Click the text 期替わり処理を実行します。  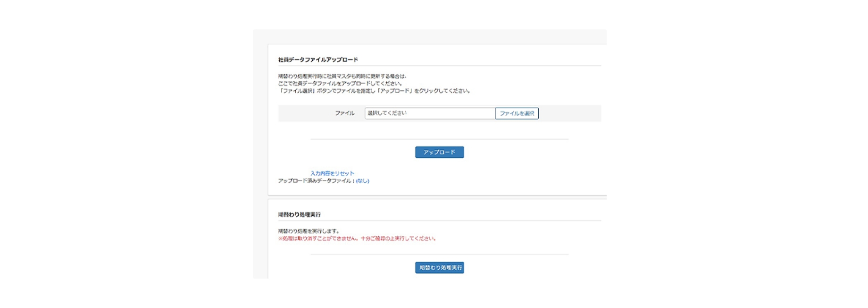click(x=309, y=231)
